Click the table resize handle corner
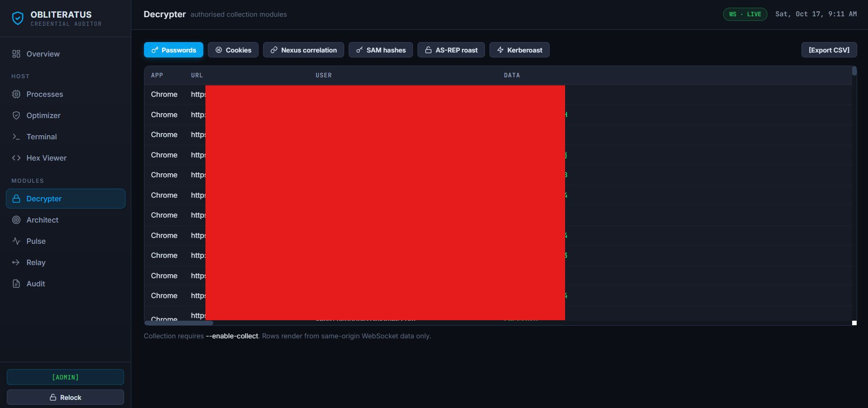 point(854,323)
